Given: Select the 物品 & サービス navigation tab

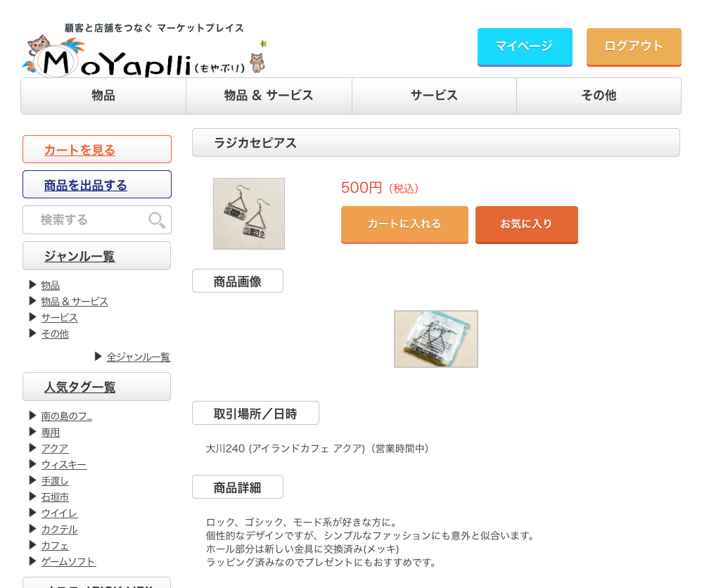Looking at the screenshot, I should click(269, 96).
